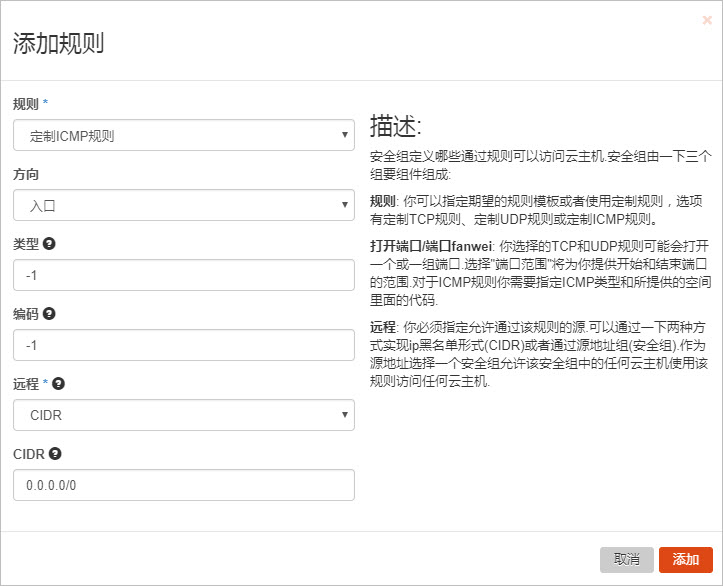
Task: Click the orange 添加 button
Action: coord(685,560)
